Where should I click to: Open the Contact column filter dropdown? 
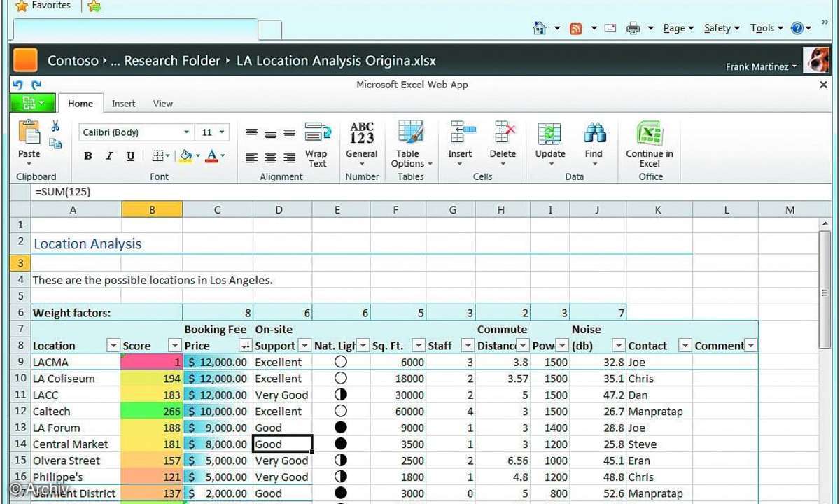pyautogui.click(x=685, y=346)
